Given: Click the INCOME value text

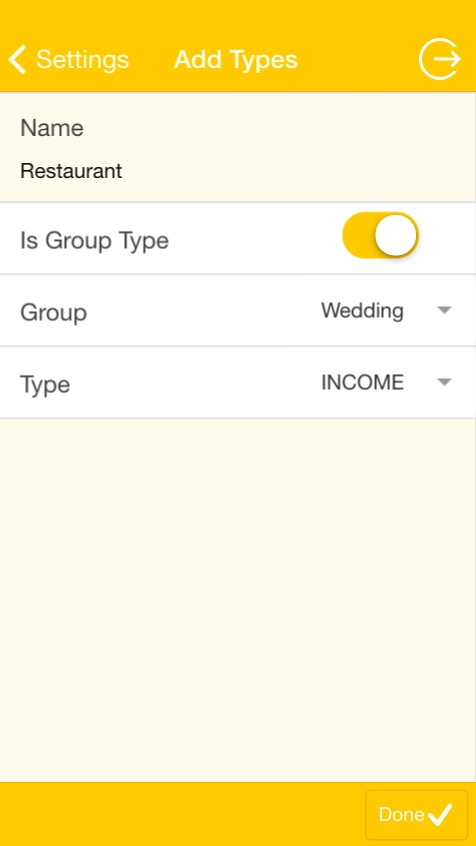Looking at the screenshot, I should [362, 383].
